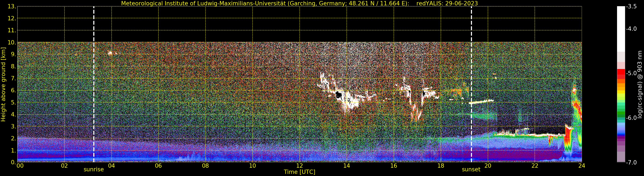
Task: Click the '-3.5' colorbar value label
Action: click(631, 6)
